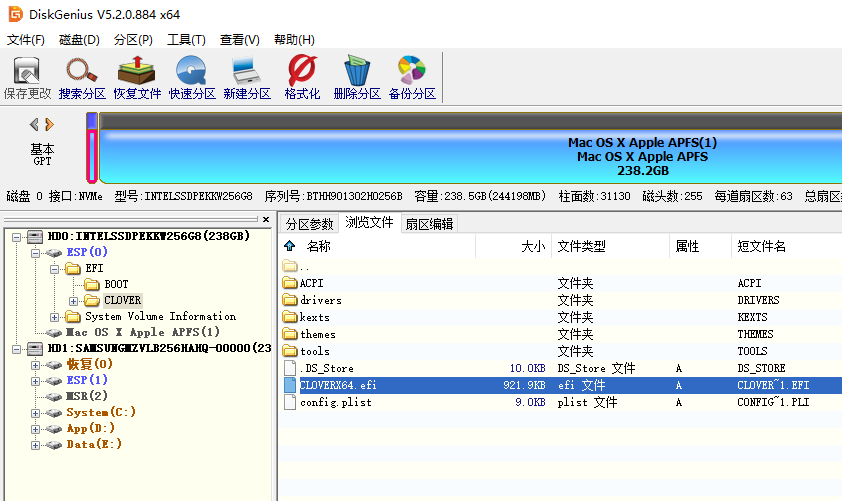Click the 删除分区 delete partition tool
The height and width of the screenshot is (501, 842).
point(357,78)
